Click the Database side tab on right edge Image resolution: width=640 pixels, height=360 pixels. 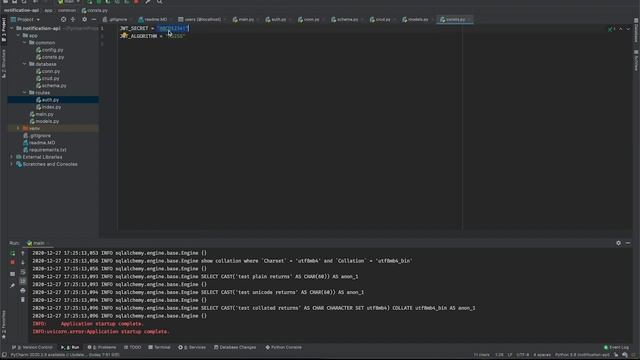636,30
